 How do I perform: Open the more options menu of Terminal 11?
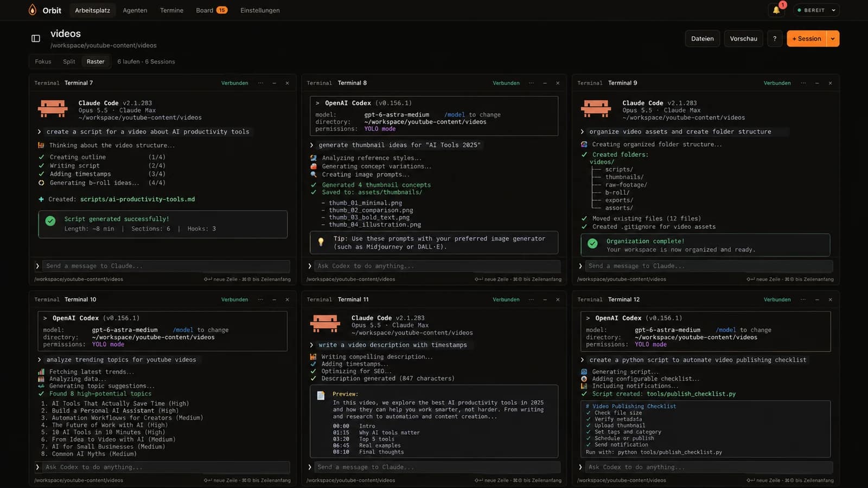click(531, 299)
